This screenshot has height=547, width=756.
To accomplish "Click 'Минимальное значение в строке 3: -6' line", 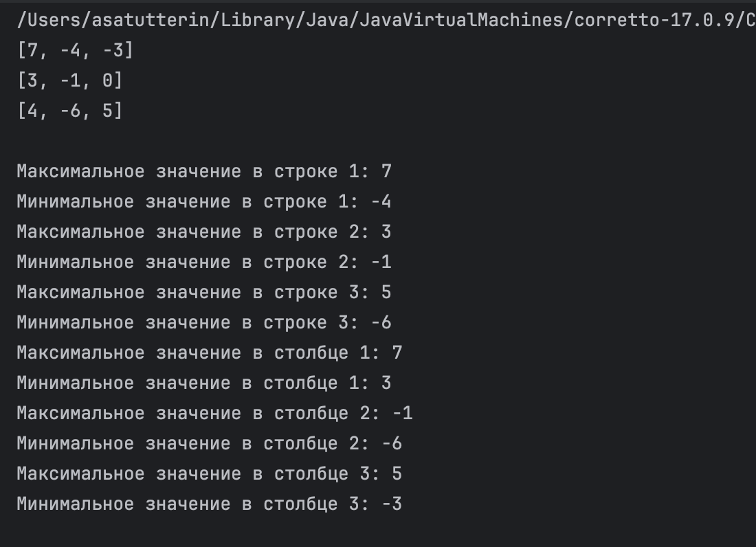I will point(204,323).
